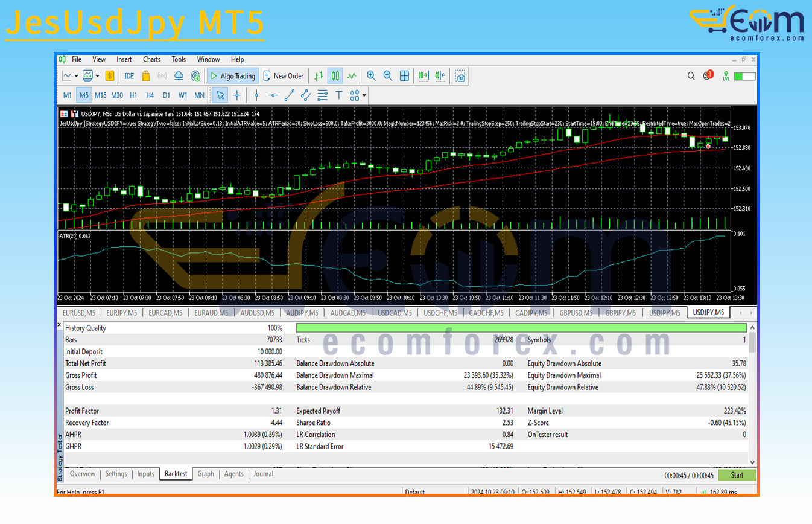This screenshot has height=524, width=812.
Task: Open the Charts menu
Action: (x=152, y=59)
